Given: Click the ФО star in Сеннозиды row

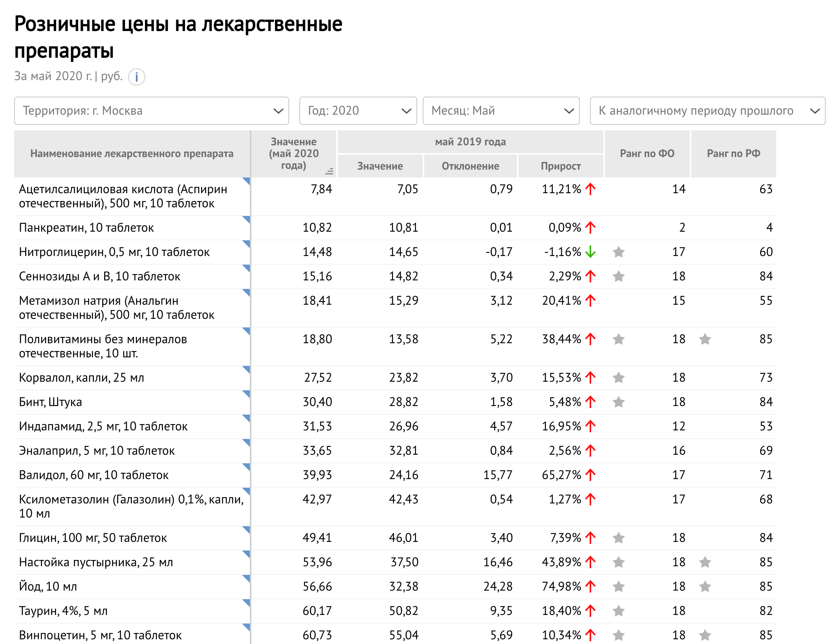Looking at the screenshot, I should point(619,276).
